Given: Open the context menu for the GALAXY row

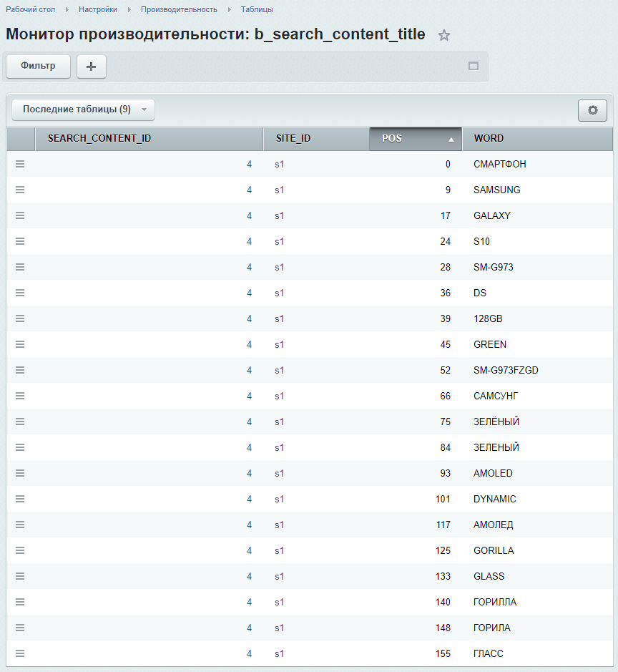Looking at the screenshot, I should (x=20, y=215).
